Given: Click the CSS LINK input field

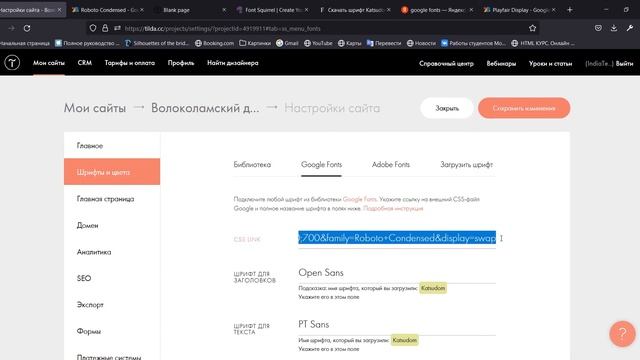Looking at the screenshot, I should (397, 238).
